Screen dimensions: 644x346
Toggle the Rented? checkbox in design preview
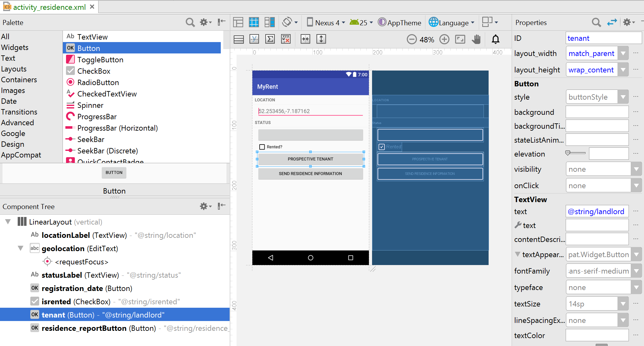point(262,147)
